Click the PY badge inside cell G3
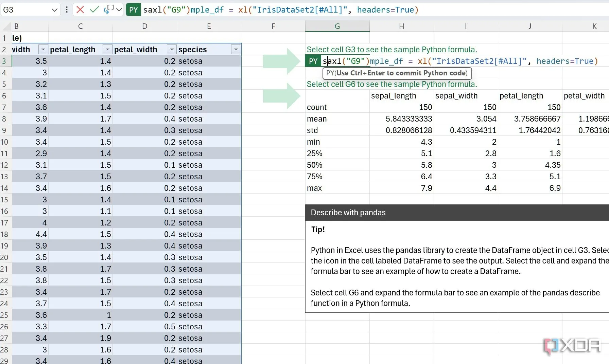 [313, 61]
